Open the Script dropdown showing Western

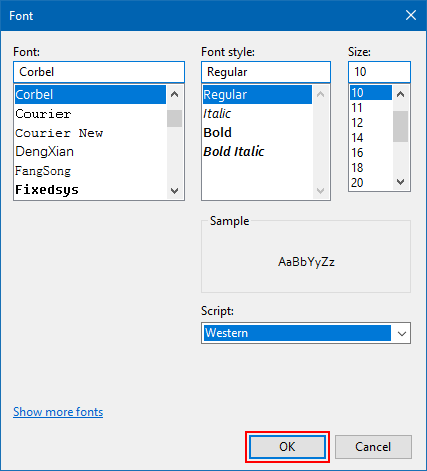coord(306,333)
